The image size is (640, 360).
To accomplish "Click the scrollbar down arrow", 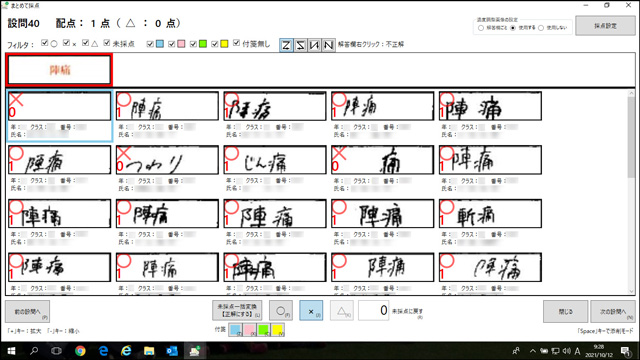I will (x=631, y=291).
